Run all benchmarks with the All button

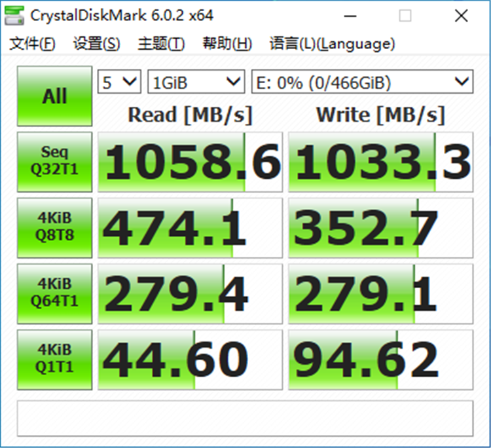(x=54, y=96)
